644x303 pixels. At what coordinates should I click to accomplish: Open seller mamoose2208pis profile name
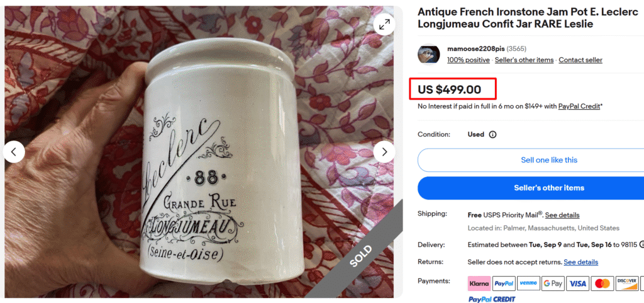point(475,49)
